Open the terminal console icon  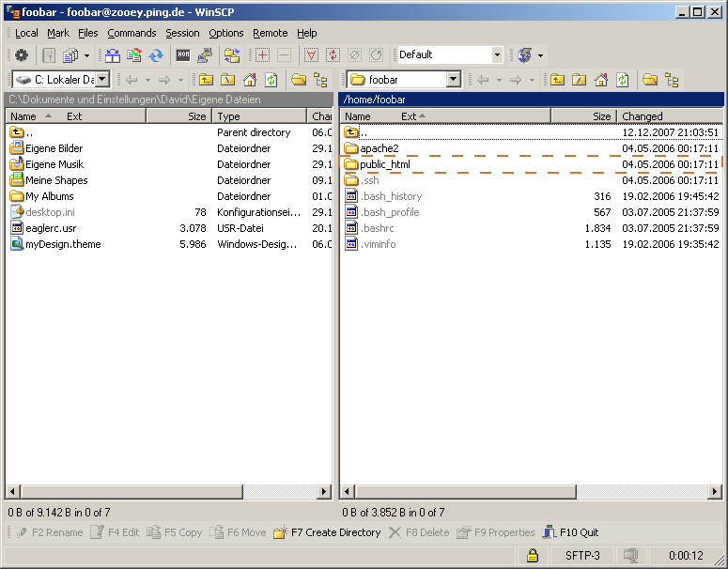(183, 55)
